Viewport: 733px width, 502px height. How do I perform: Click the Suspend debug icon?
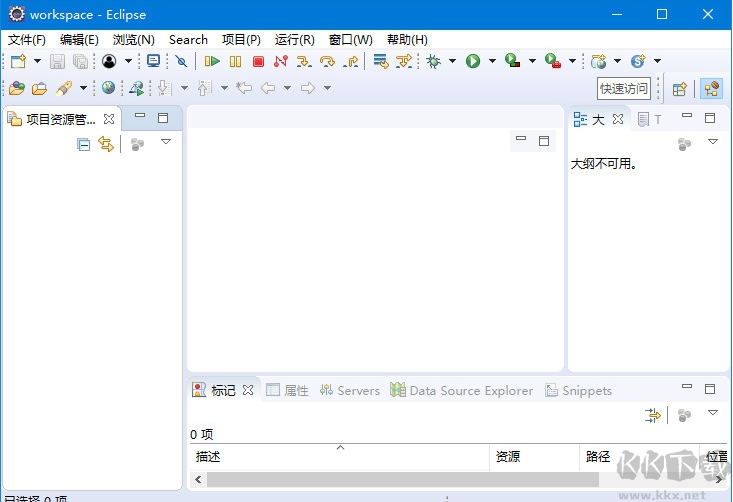pos(235,62)
